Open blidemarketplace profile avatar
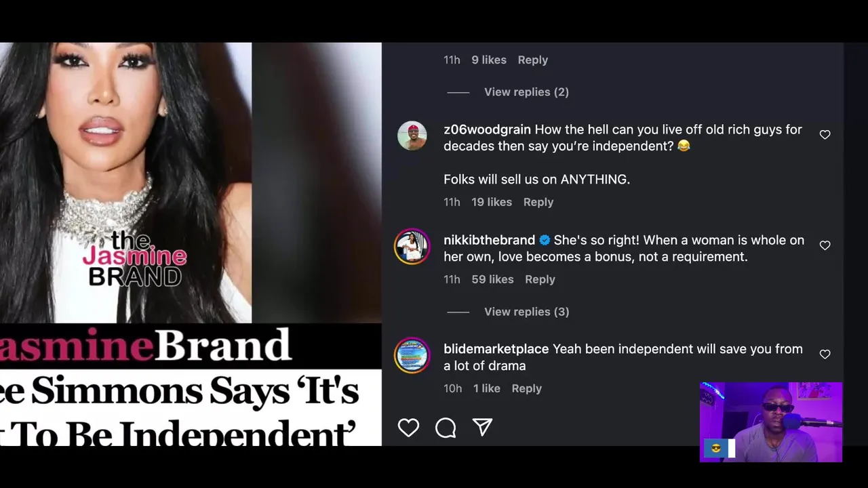Image resolution: width=868 pixels, height=488 pixels. coord(412,355)
